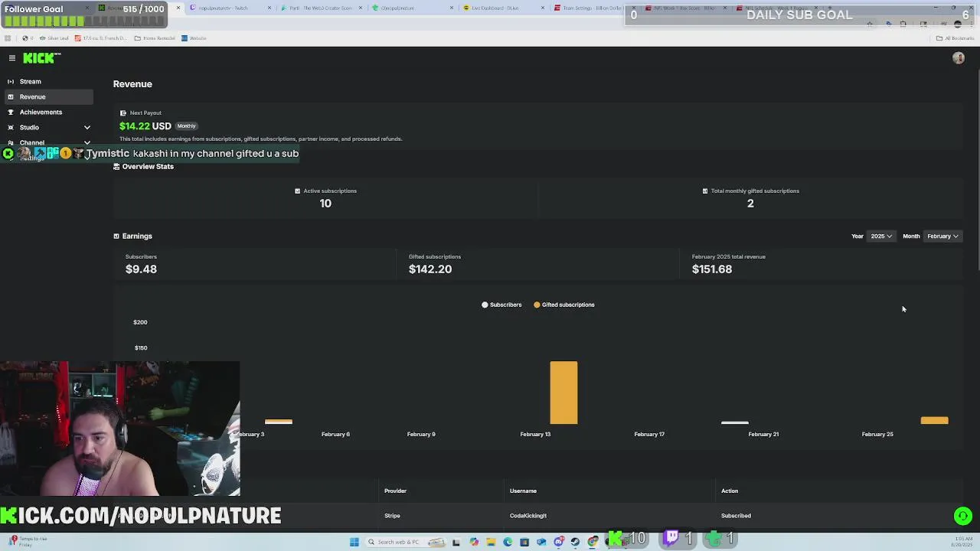Open Steam from the taskbar
The width and height of the screenshot is (980, 551).
point(575,542)
